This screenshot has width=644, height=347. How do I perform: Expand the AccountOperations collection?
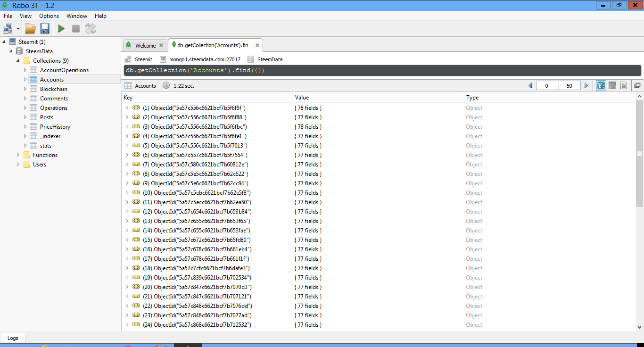25,70
